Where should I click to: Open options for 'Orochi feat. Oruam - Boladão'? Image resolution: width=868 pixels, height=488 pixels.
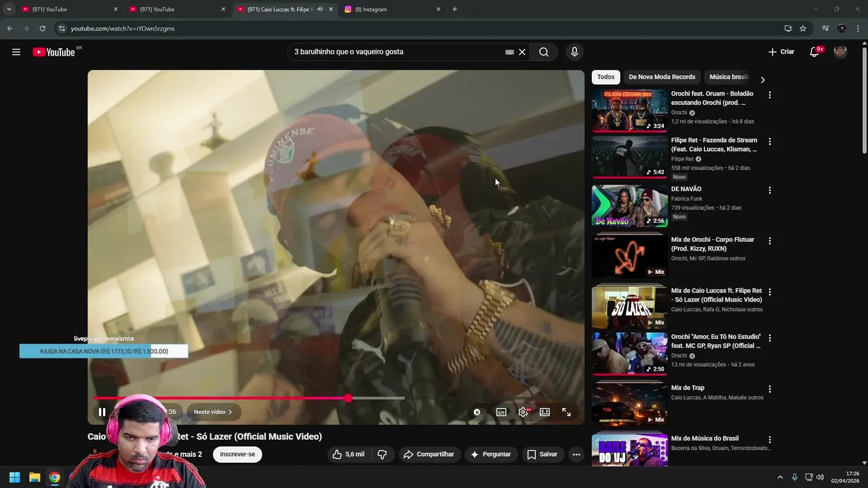[x=770, y=95]
